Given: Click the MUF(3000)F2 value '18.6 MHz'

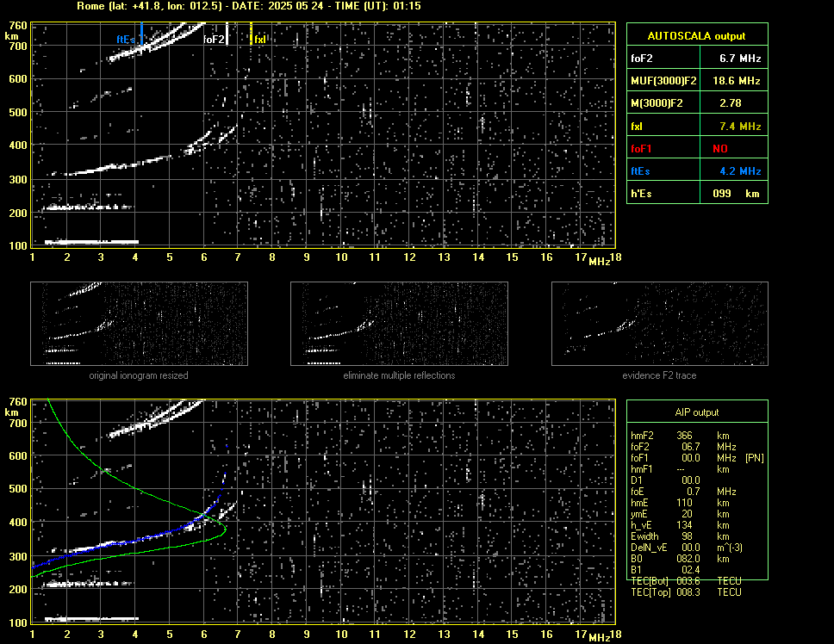Looking at the screenshot, I should pyautogui.click(x=736, y=81).
